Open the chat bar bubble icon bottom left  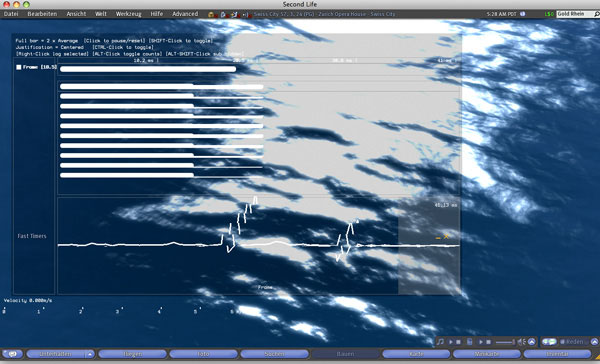(12, 354)
